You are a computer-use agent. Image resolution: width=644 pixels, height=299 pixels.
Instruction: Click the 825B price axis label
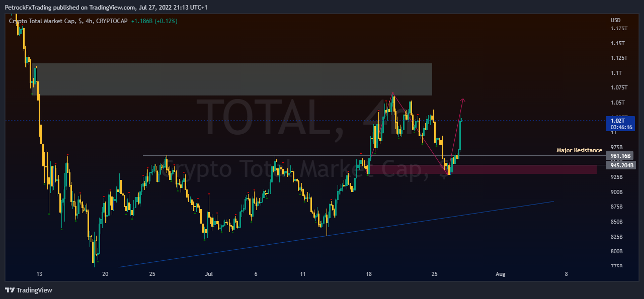pyautogui.click(x=616, y=237)
